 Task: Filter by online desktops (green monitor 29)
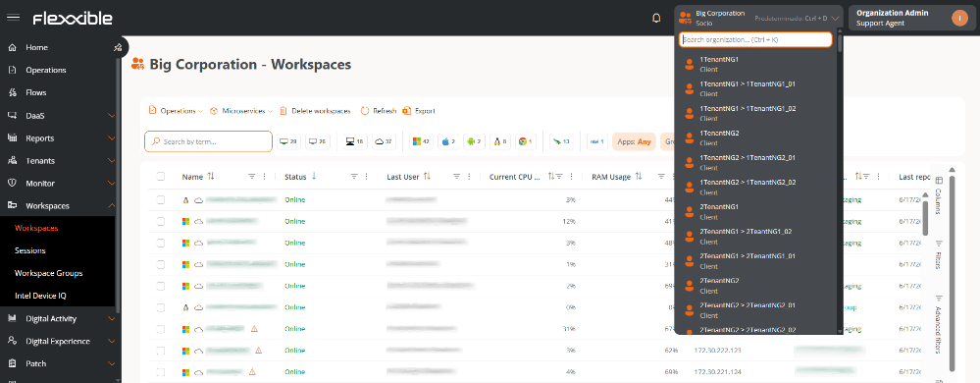pos(289,141)
